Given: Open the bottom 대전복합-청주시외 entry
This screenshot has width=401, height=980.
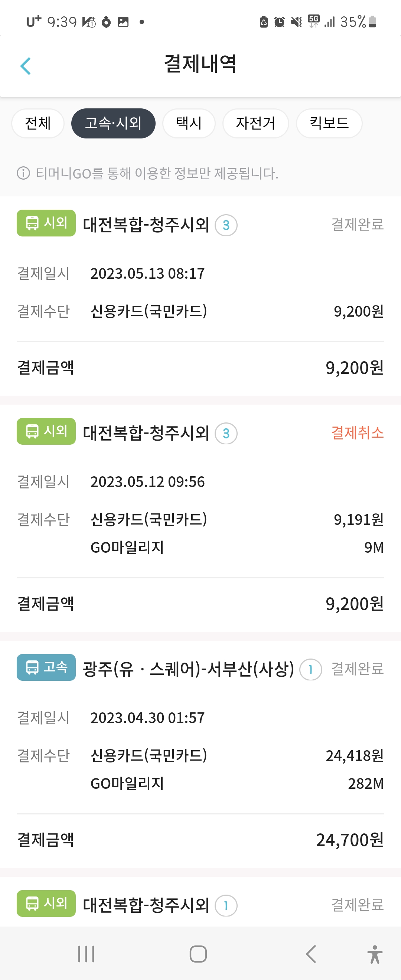Looking at the screenshot, I should coord(146,905).
